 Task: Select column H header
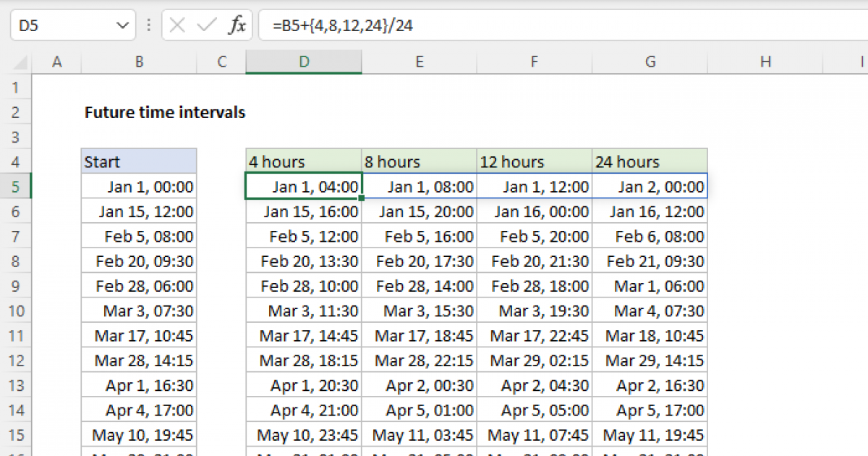tap(765, 62)
